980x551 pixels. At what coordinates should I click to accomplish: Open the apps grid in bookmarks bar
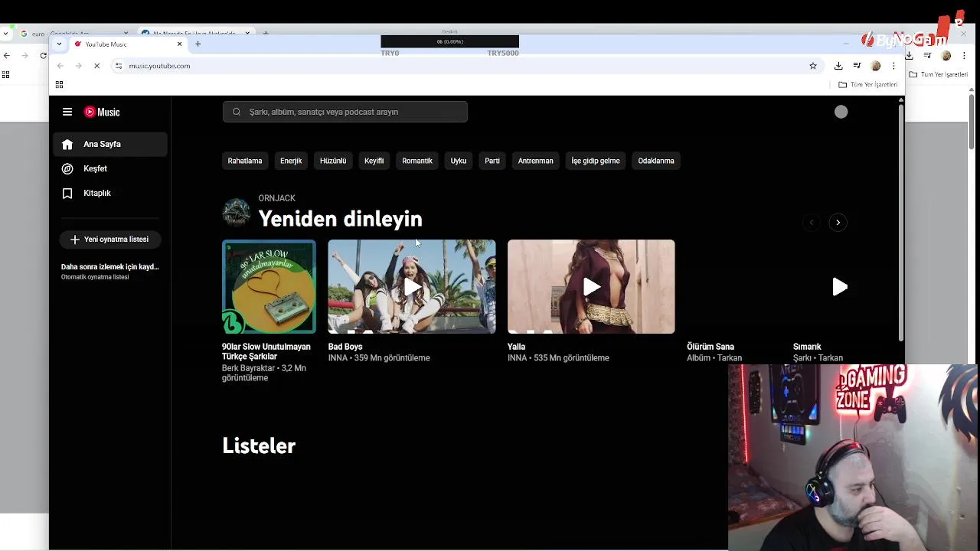coord(60,85)
